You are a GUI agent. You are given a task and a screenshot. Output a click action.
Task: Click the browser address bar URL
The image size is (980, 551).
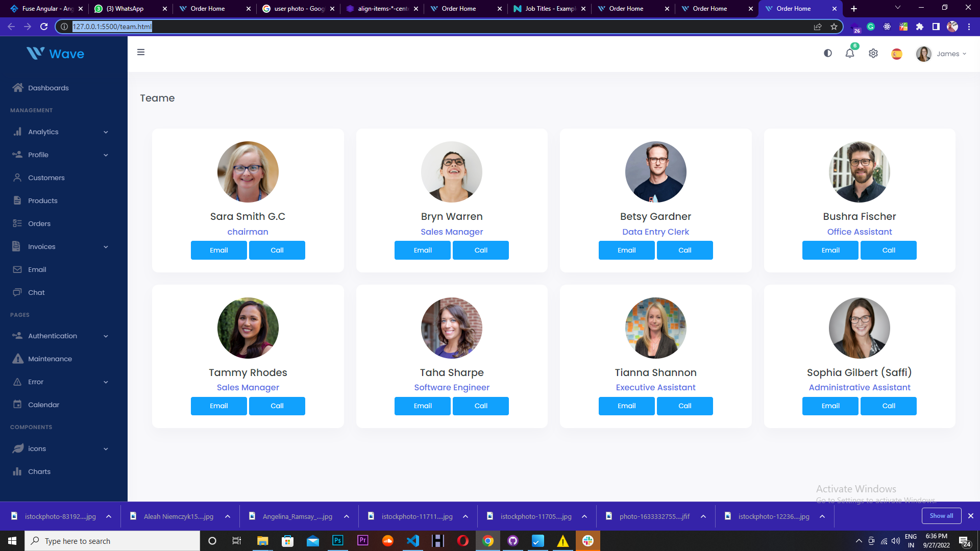(x=112, y=27)
